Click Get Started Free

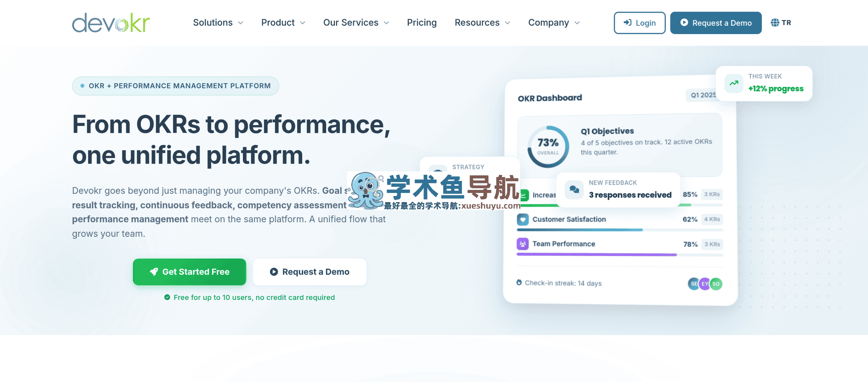(x=189, y=272)
